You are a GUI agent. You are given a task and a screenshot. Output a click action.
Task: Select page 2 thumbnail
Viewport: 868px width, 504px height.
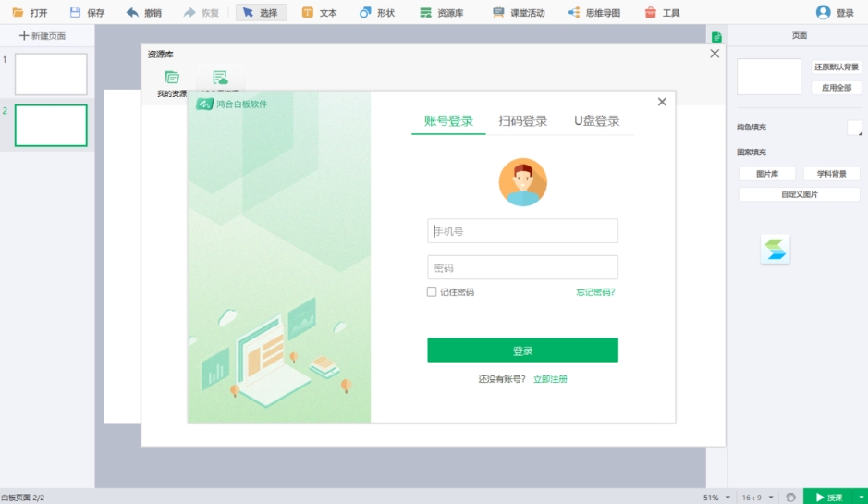(51, 125)
